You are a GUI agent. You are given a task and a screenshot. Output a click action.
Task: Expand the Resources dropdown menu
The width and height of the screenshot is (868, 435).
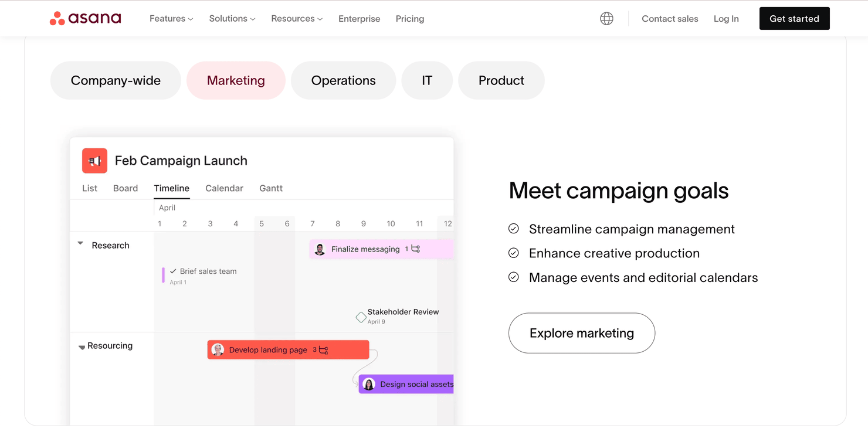(x=297, y=19)
